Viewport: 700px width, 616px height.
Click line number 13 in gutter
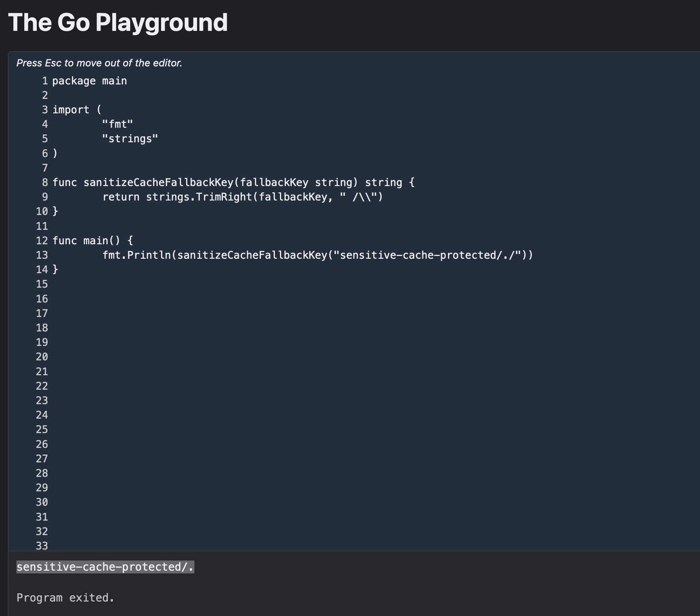(x=42, y=255)
